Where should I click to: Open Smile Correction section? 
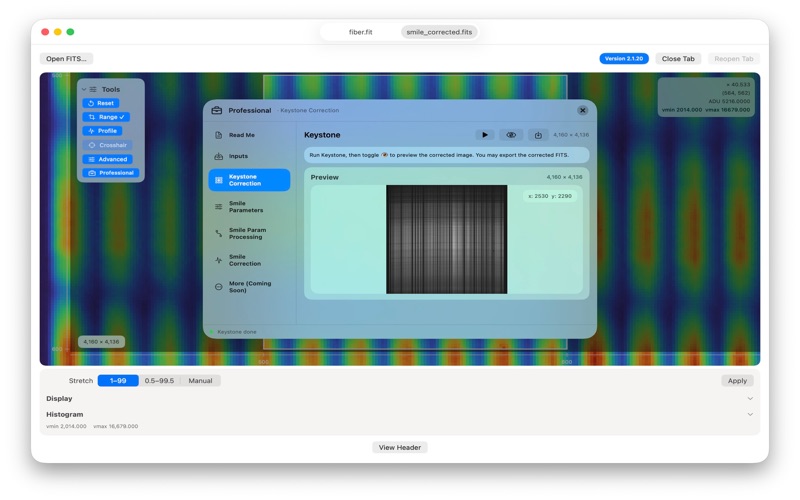249,260
